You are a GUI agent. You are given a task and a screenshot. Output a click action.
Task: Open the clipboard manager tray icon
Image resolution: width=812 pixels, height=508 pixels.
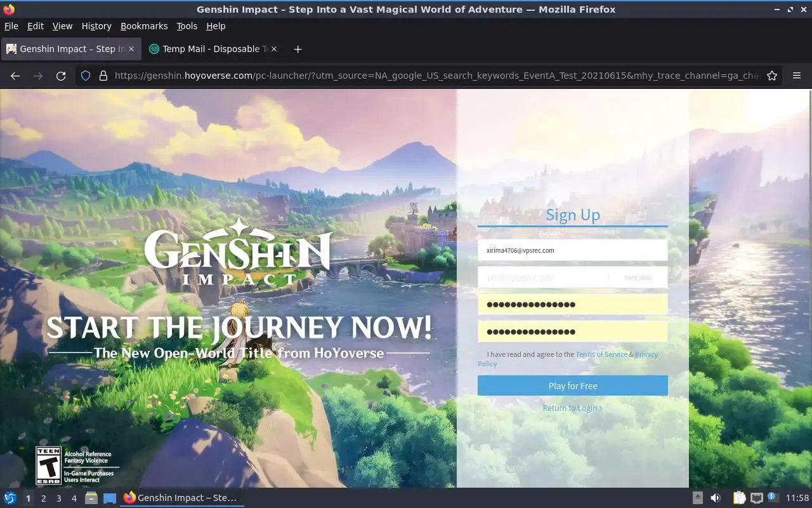coord(739,498)
